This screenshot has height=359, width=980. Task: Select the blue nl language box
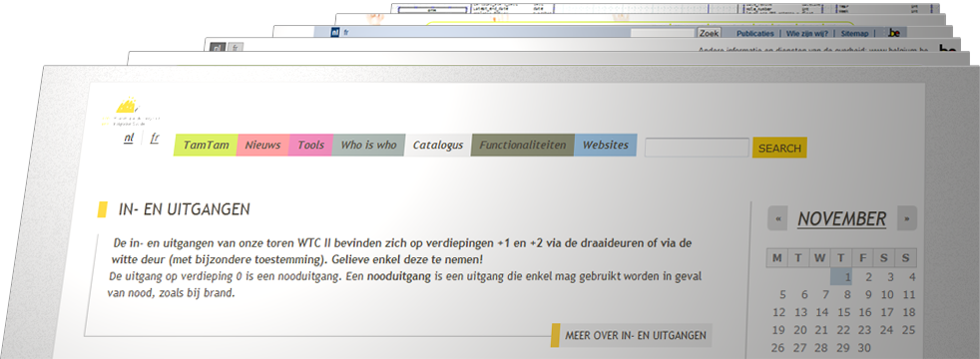335,33
